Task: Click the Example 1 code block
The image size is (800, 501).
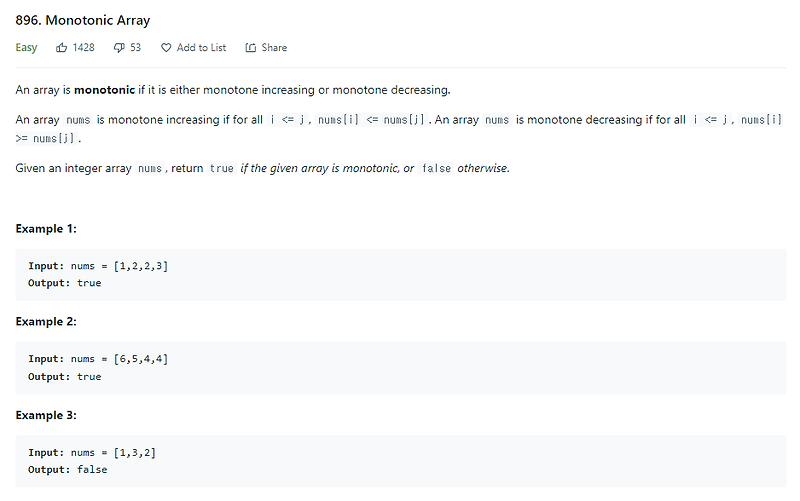Action: click(x=401, y=274)
